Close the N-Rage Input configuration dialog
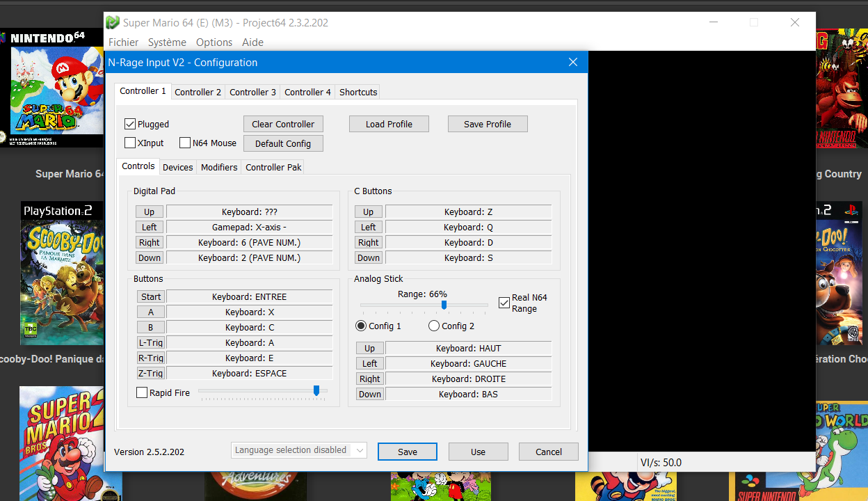Image resolution: width=868 pixels, height=501 pixels. click(x=573, y=62)
